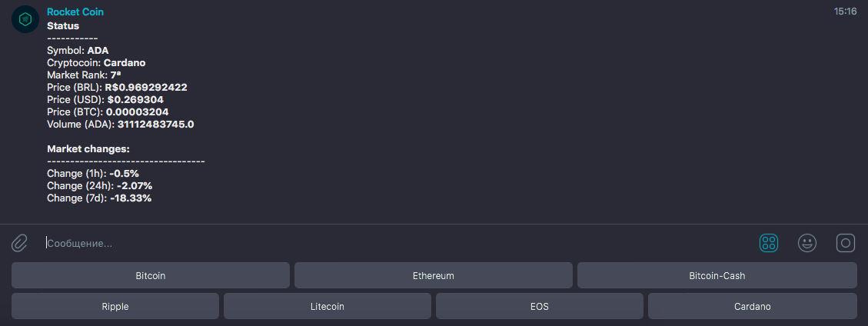Click the Price (USD) $0.269304 value

[135, 99]
